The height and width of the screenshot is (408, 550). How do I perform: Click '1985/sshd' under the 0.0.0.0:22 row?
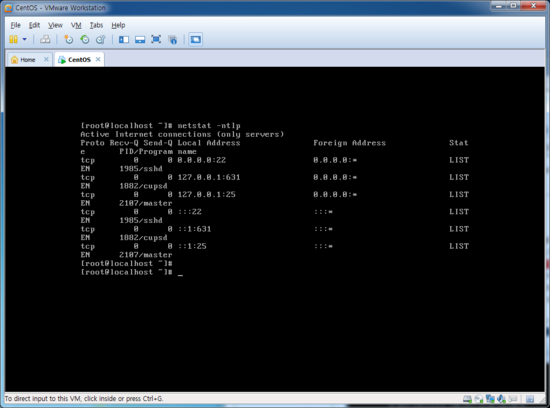coord(141,169)
